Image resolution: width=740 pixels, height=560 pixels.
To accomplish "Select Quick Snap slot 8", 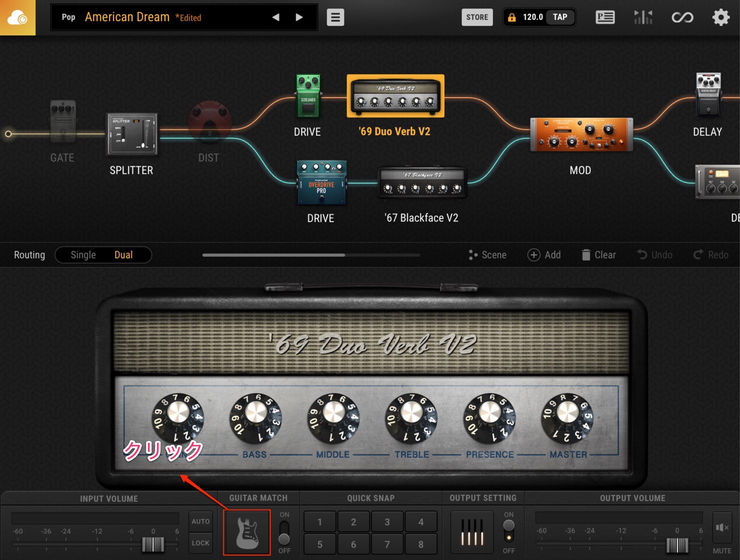I will (421, 544).
